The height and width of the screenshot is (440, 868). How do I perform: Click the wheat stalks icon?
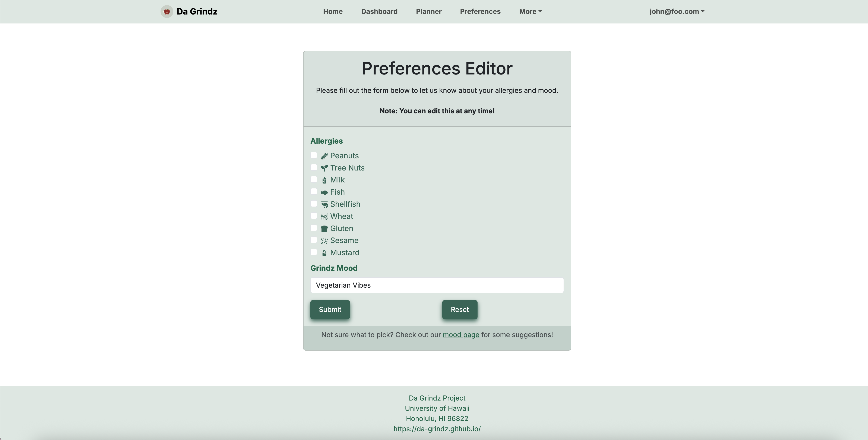coord(324,217)
